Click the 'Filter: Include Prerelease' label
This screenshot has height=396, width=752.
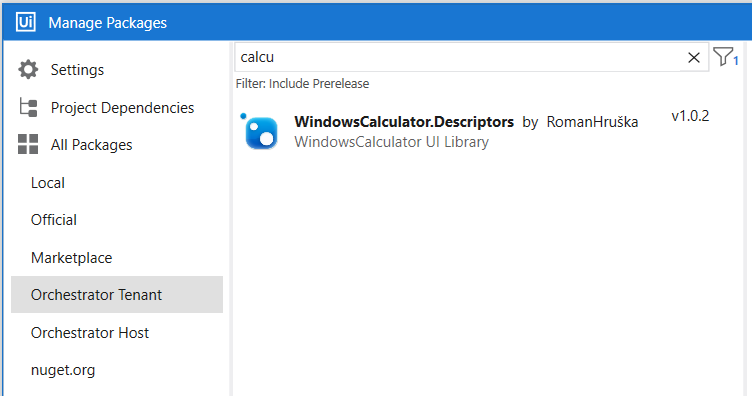(x=302, y=84)
